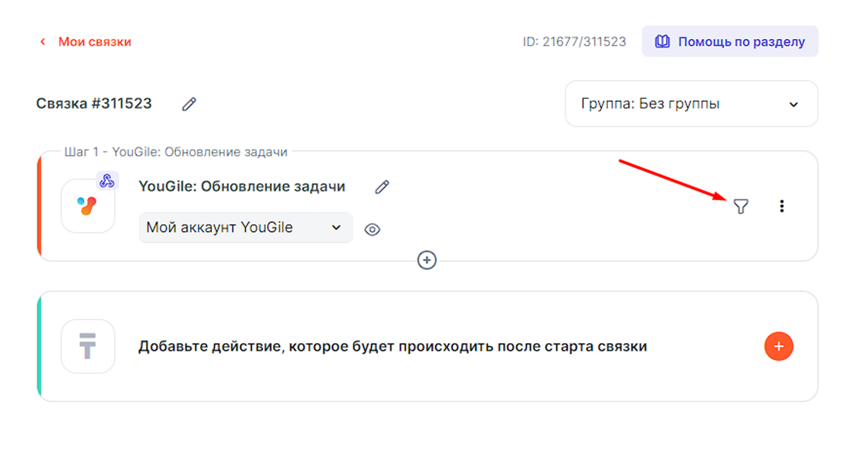The image size is (868, 466).
Task: Click the YouGile: Обновление задачи step title
Action: pos(241,187)
